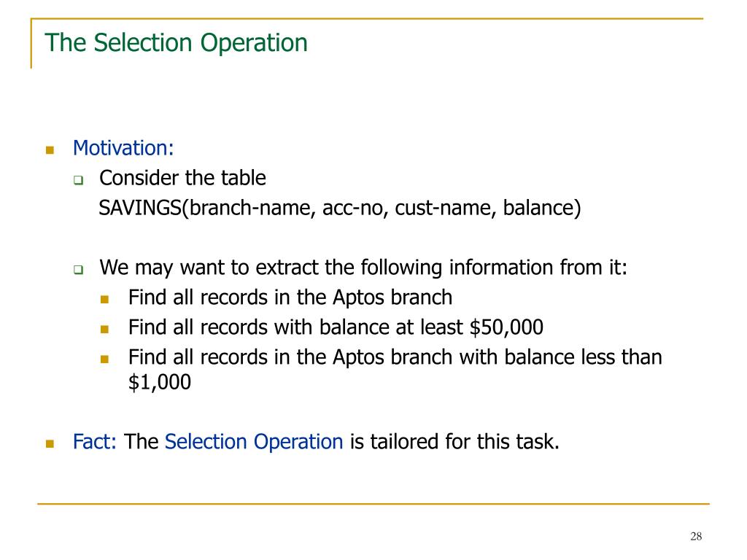
Task: Click the gold bullet beside the '$50,000' line
Action: tap(105, 329)
